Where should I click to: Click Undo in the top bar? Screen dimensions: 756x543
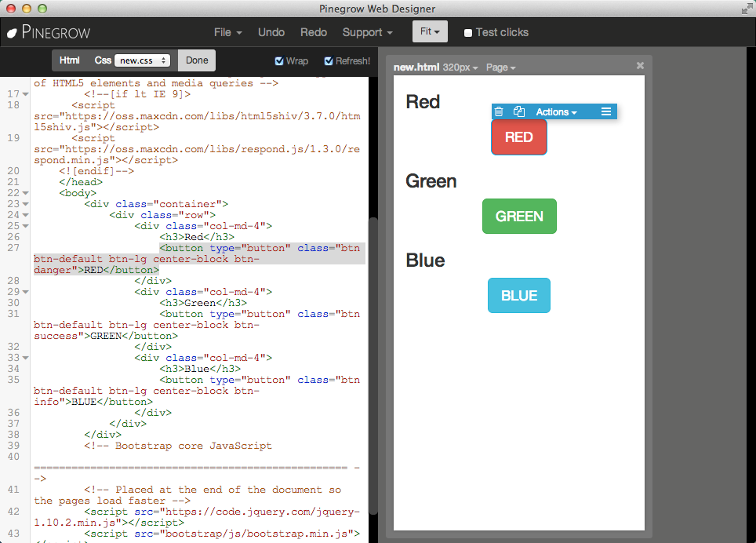point(271,32)
